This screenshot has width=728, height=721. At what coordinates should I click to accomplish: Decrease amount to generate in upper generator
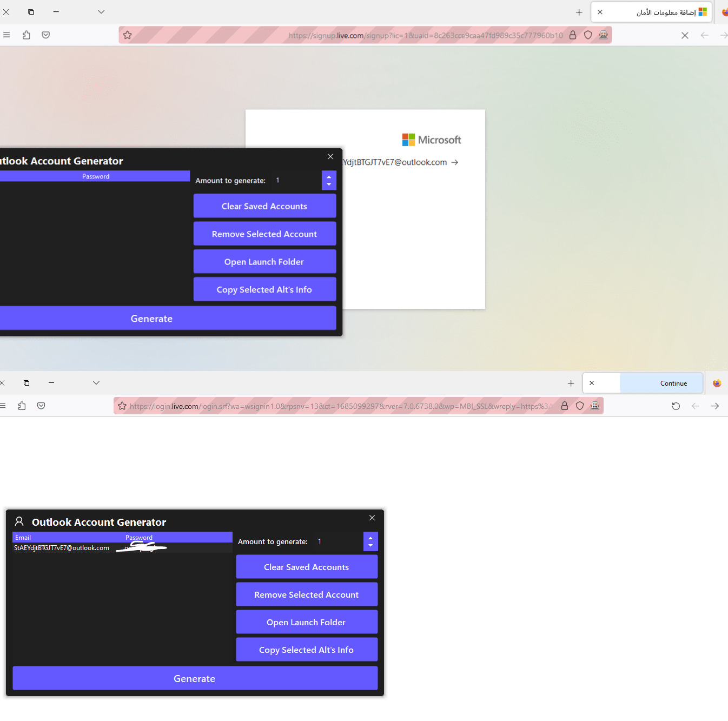[329, 185]
